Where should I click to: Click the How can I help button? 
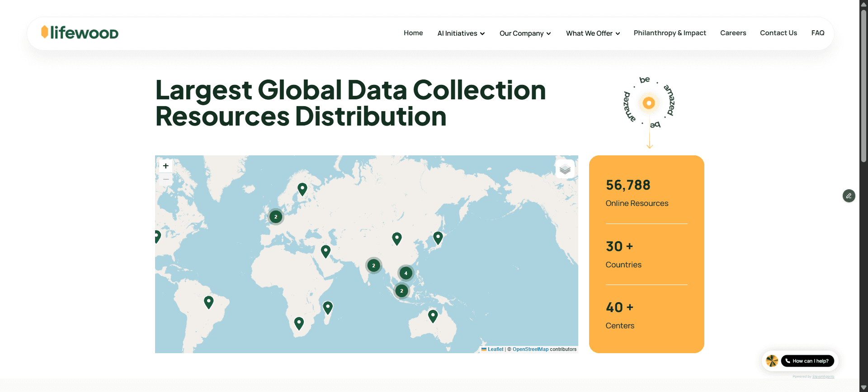[807, 361]
